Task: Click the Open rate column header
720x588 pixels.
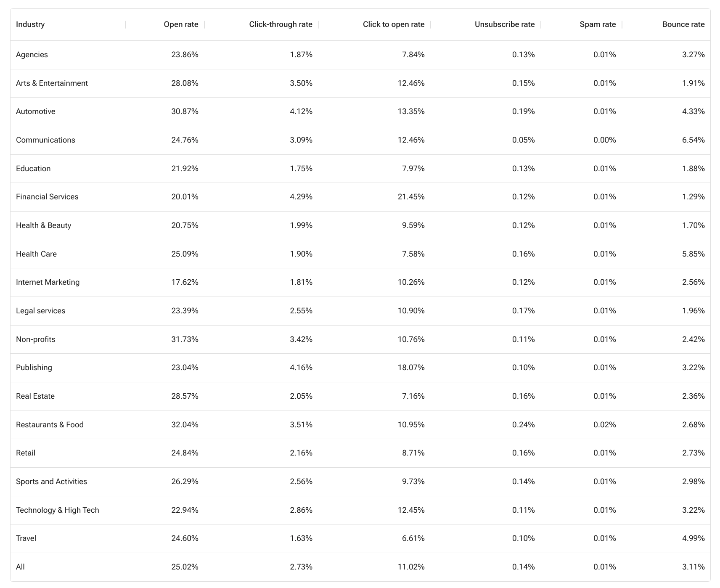Action: [181, 24]
